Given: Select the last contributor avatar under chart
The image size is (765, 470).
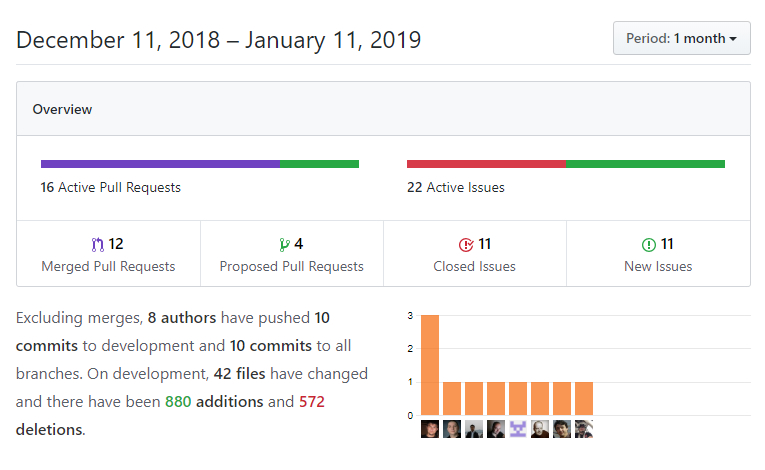Looking at the screenshot, I should pyautogui.click(x=584, y=429).
